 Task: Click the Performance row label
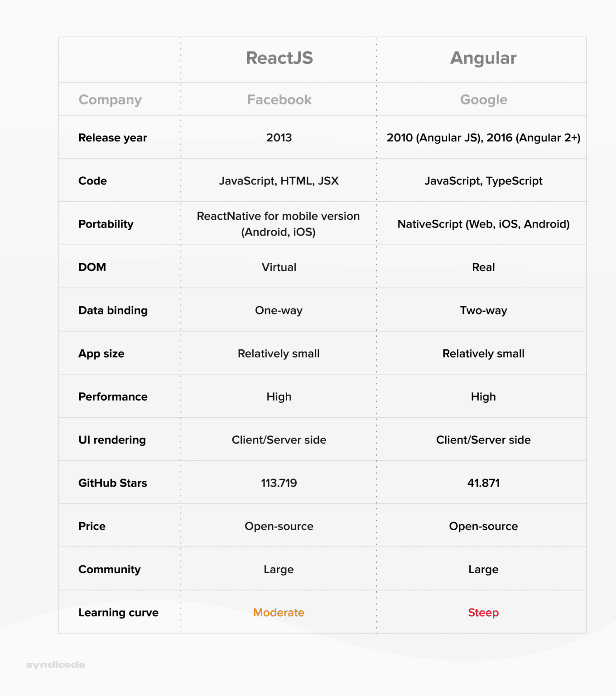pyautogui.click(x=113, y=397)
